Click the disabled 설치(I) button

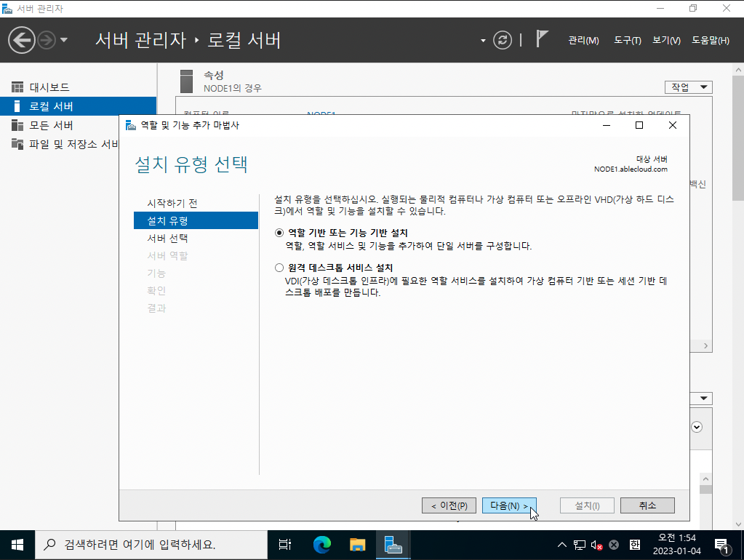tap(587, 506)
